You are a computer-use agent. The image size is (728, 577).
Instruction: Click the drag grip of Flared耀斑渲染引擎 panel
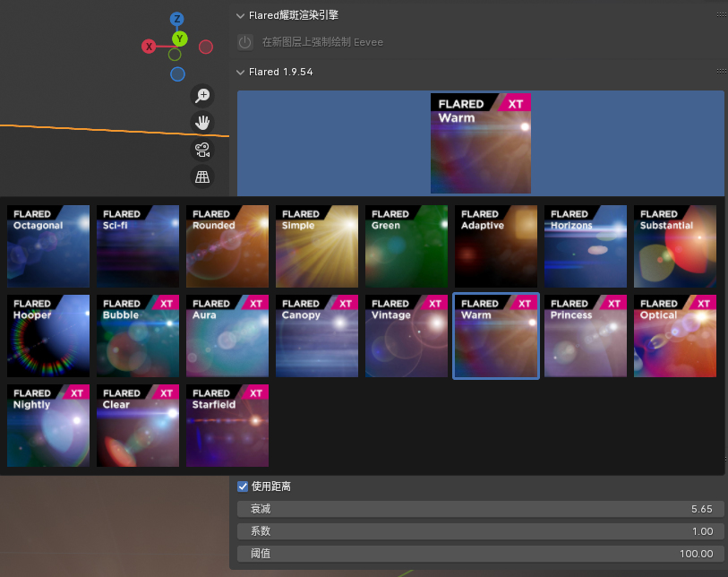coord(722,15)
